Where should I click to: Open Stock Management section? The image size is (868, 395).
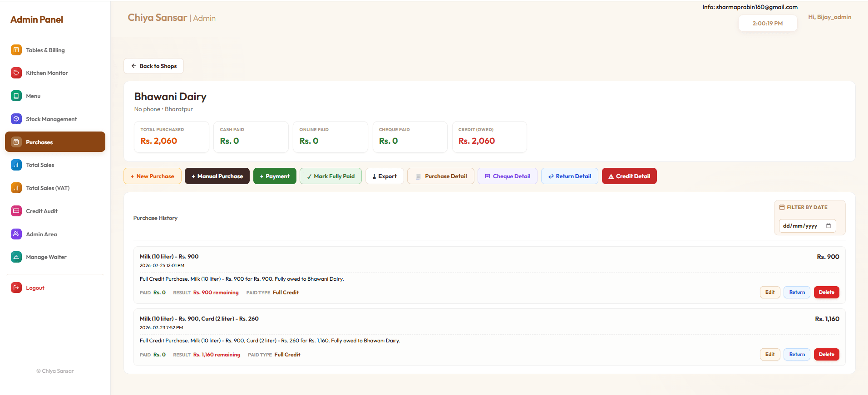coord(55,119)
